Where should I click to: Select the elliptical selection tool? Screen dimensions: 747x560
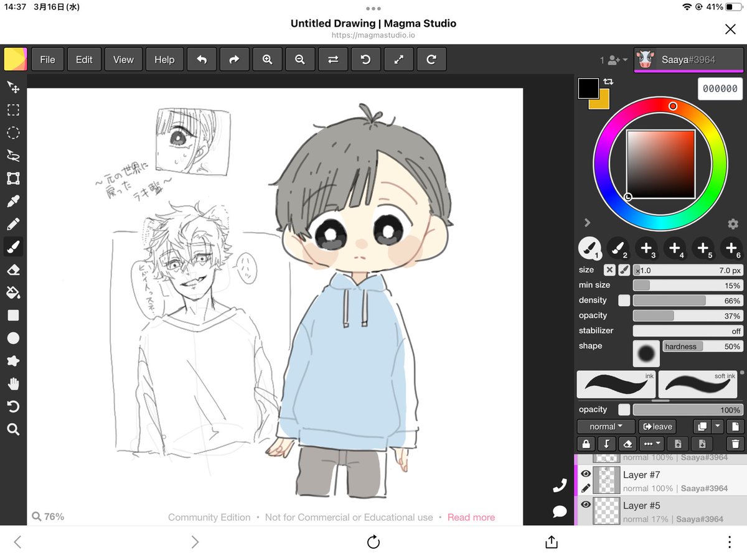click(13, 133)
